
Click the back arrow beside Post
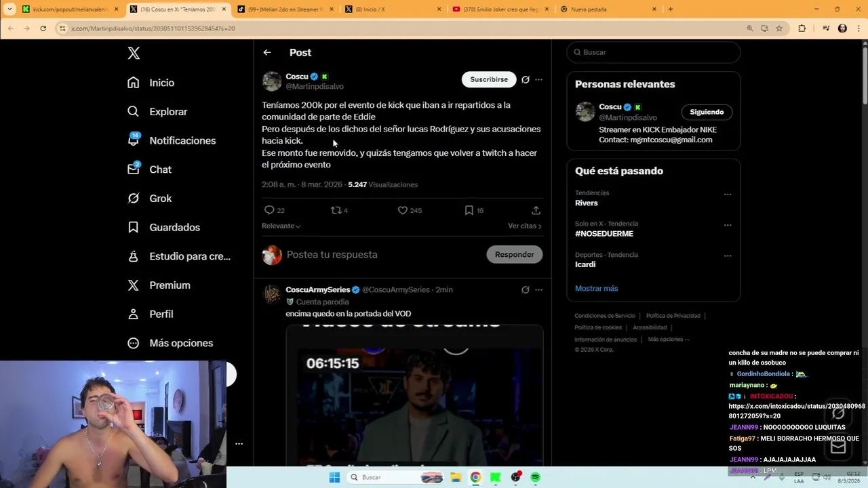point(267,52)
